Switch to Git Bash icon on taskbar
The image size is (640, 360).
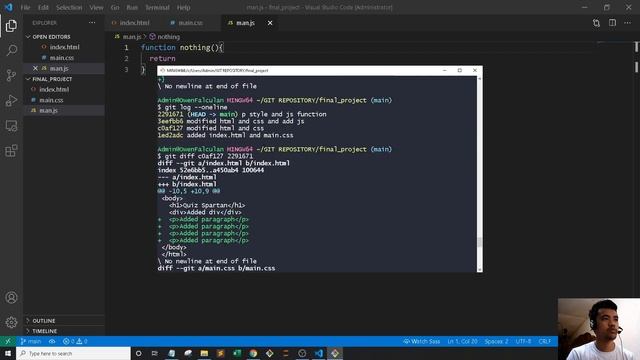click(335, 353)
